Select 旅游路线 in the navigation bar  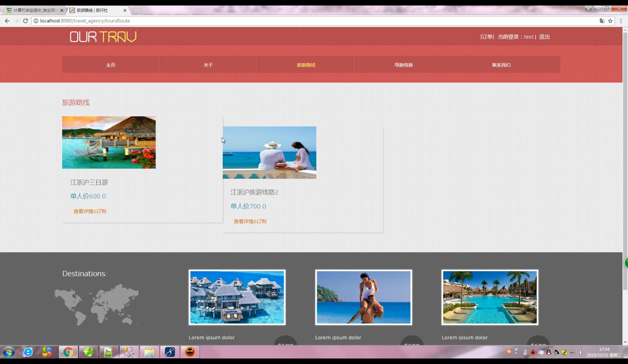click(306, 64)
